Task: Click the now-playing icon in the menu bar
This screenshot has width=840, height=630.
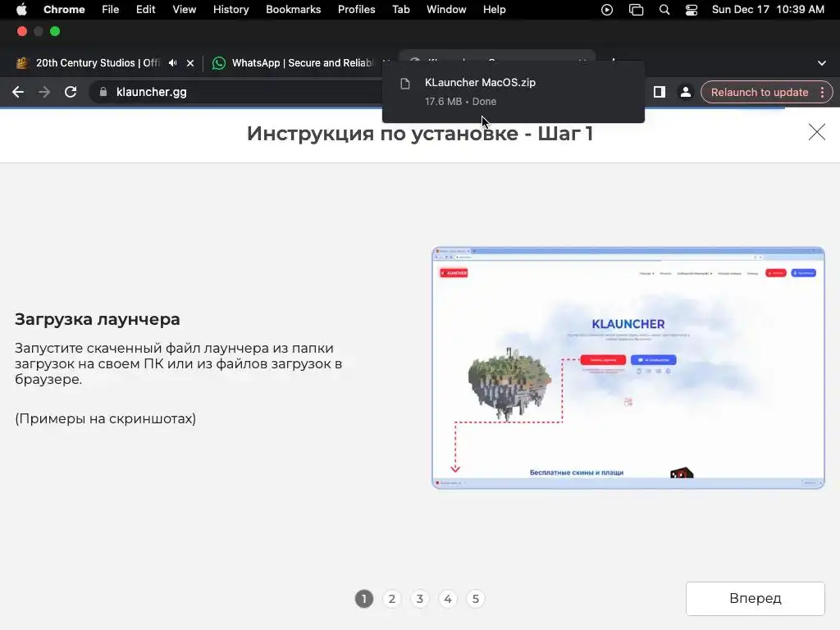Action: [606, 10]
